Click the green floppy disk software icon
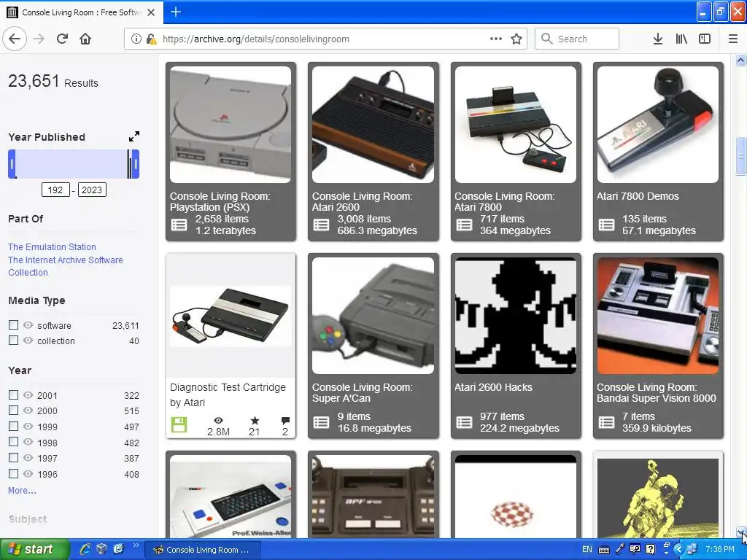 click(x=179, y=425)
